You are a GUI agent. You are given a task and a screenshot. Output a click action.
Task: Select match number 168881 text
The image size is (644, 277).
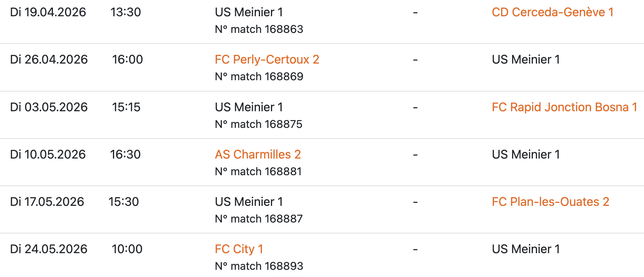pyautogui.click(x=258, y=171)
